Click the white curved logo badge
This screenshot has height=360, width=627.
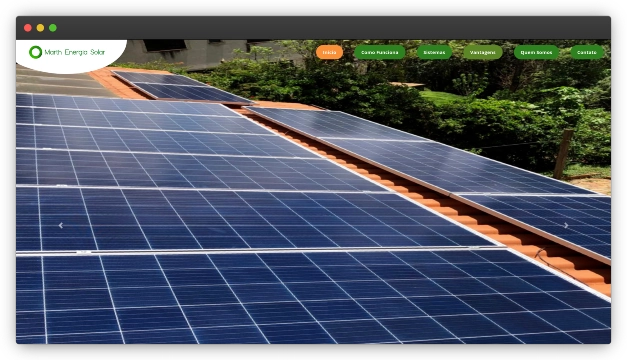click(x=71, y=56)
